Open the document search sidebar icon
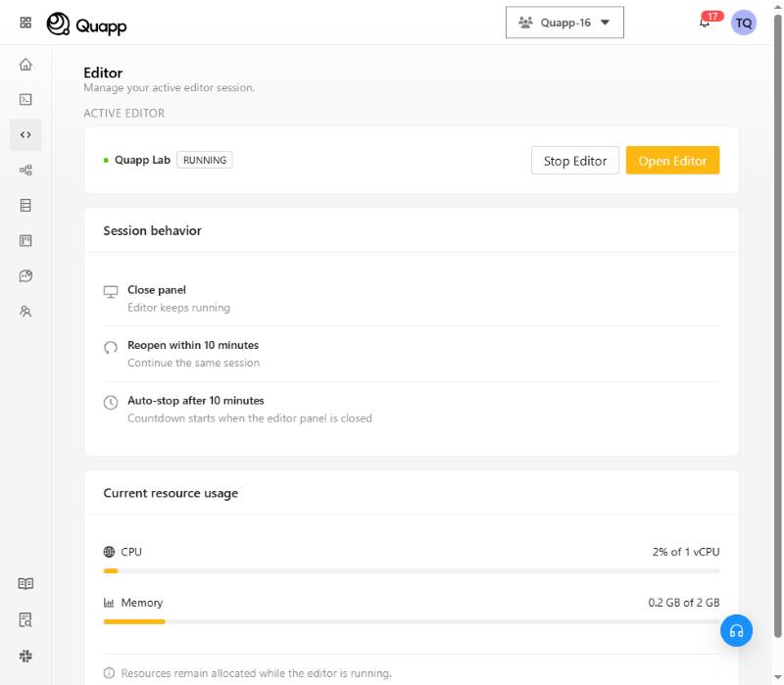This screenshot has height=685, width=784. [x=25, y=620]
